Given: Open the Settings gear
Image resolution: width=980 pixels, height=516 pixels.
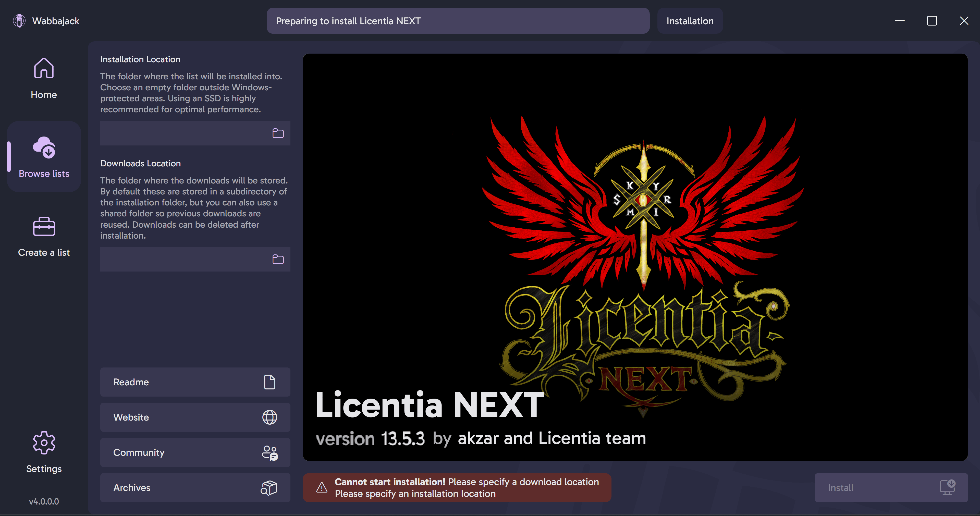Looking at the screenshot, I should 44,443.
